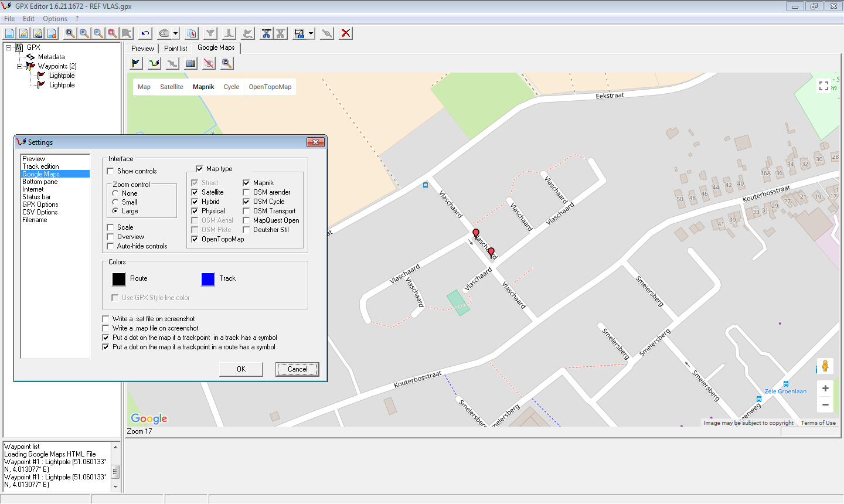Click the lower-right red waypoint marker on map
The width and height of the screenshot is (844, 504).
coord(491,253)
